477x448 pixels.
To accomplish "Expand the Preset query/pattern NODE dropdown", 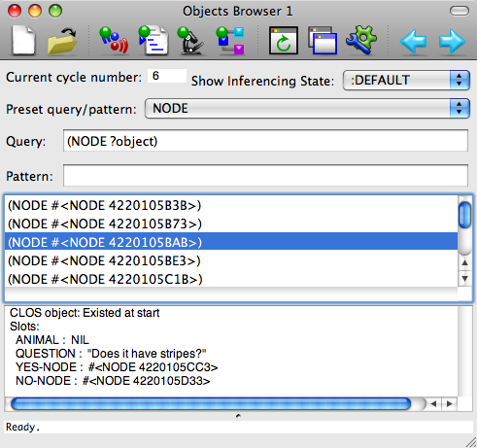I will 307,109.
